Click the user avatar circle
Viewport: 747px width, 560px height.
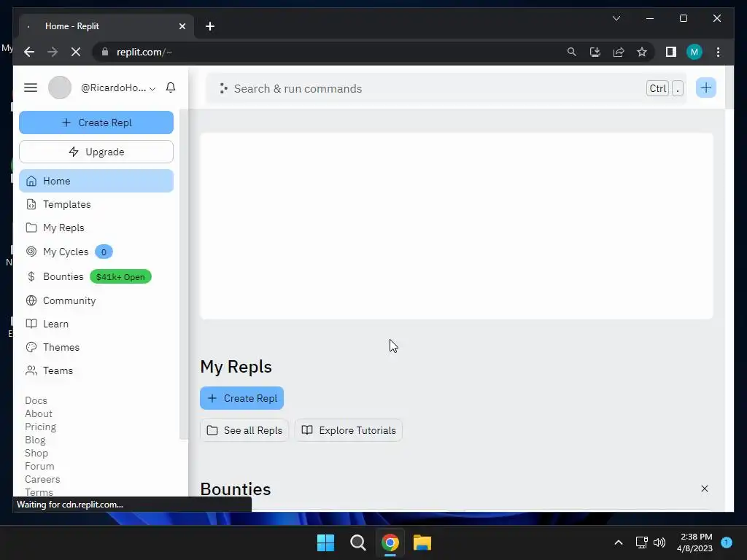(x=60, y=87)
